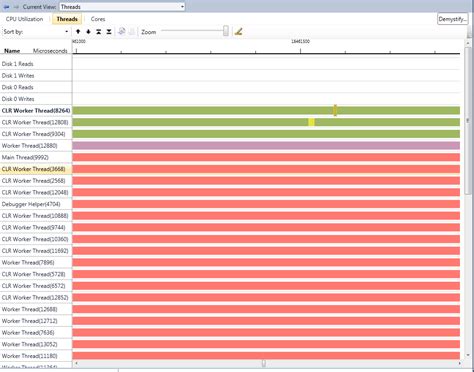Select the Disk 1 Reads row

point(36,64)
